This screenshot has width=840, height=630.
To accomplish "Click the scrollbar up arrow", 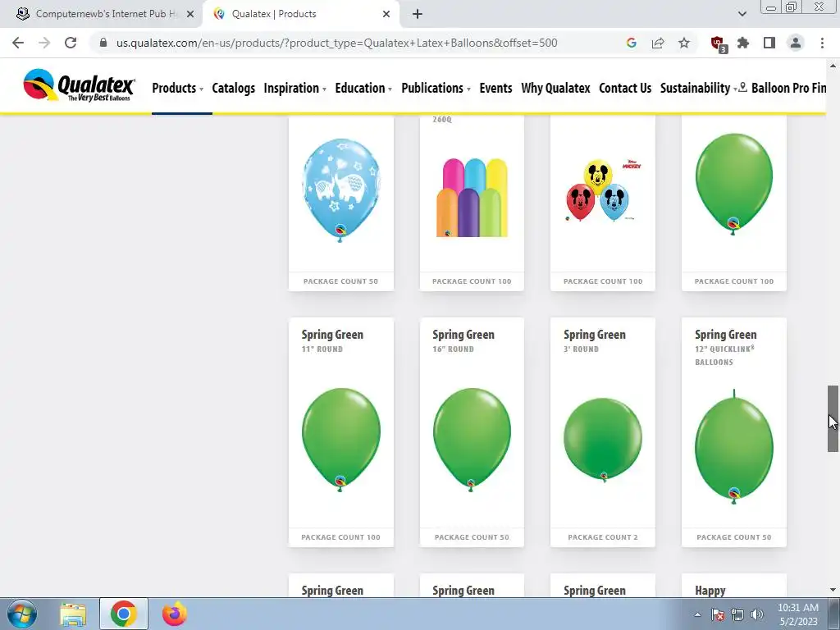I will [833, 66].
